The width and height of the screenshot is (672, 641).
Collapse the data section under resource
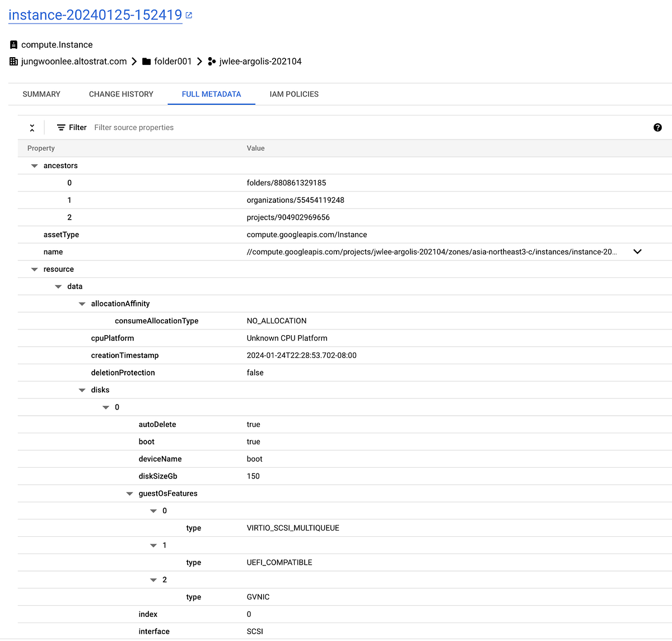coord(58,286)
